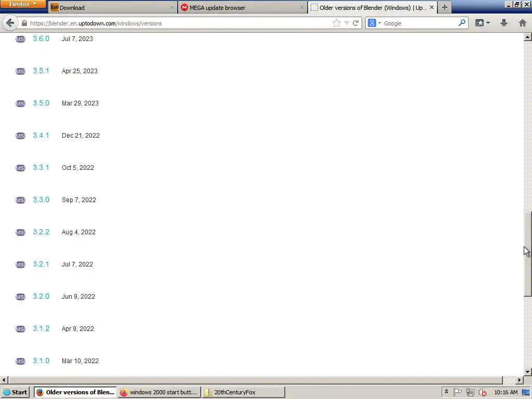Show hidden tray icons chevron
Viewport: 532px width, 399px height.
(x=446, y=392)
